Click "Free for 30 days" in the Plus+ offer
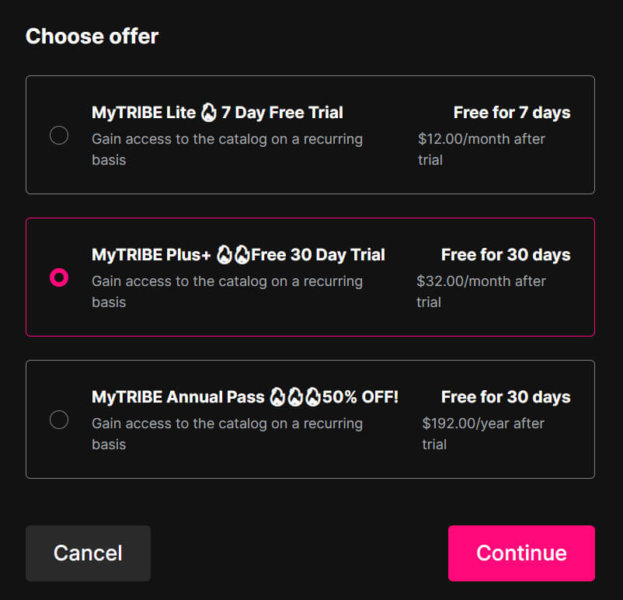The width and height of the screenshot is (623, 600). pos(505,255)
